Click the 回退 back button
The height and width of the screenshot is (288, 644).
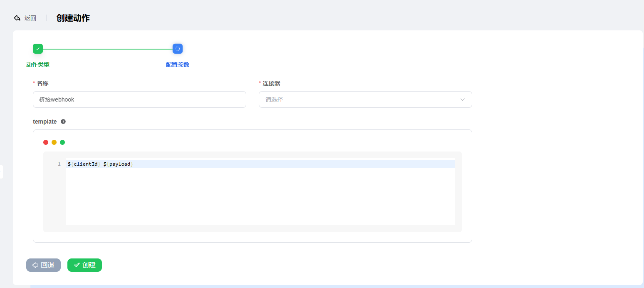[x=43, y=265]
